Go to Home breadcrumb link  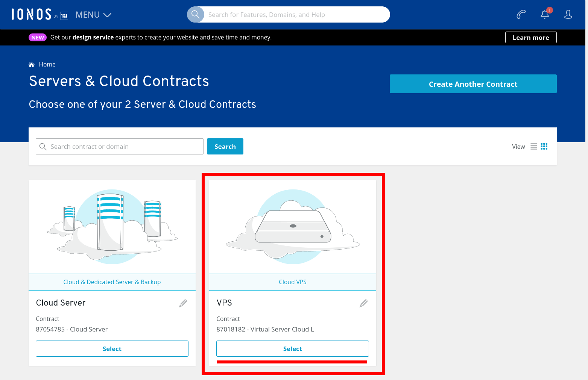click(47, 64)
